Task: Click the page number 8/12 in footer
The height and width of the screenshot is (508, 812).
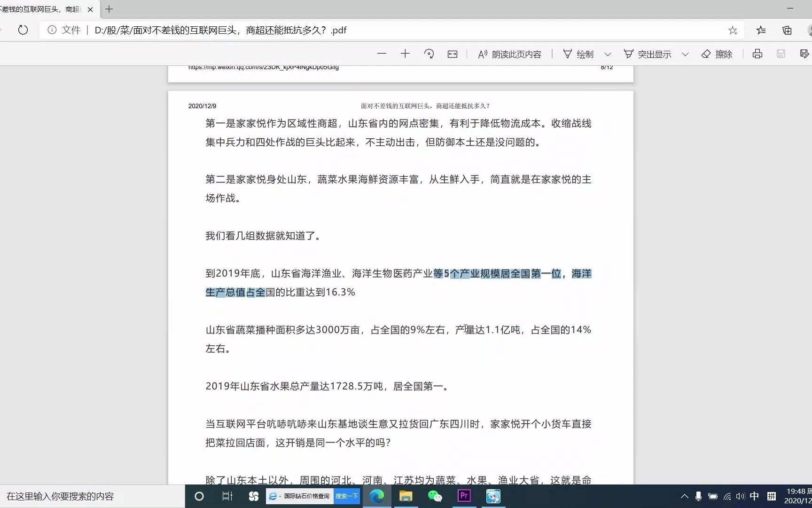Action: coord(607,67)
